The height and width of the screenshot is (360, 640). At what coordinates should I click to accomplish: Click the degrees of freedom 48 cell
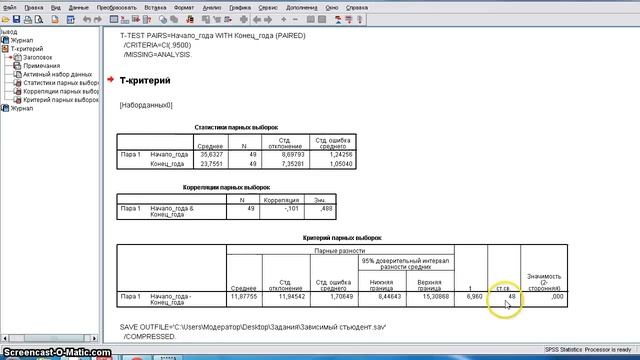coord(511,296)
